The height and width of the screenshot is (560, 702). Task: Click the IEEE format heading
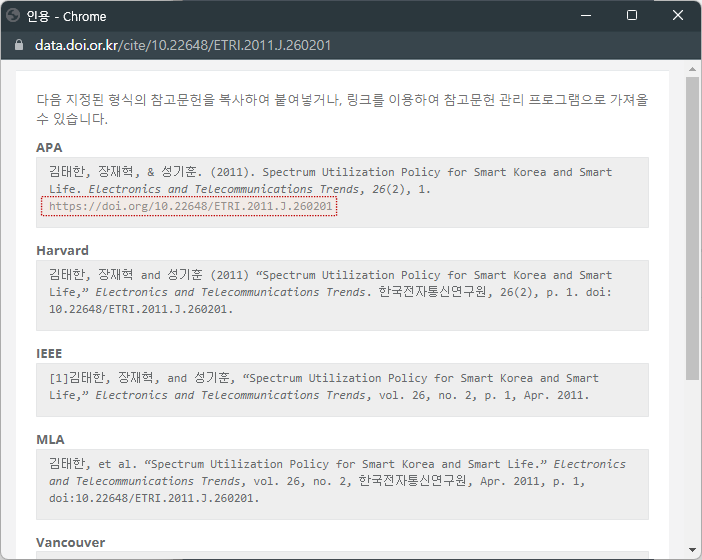pos(49,353)
